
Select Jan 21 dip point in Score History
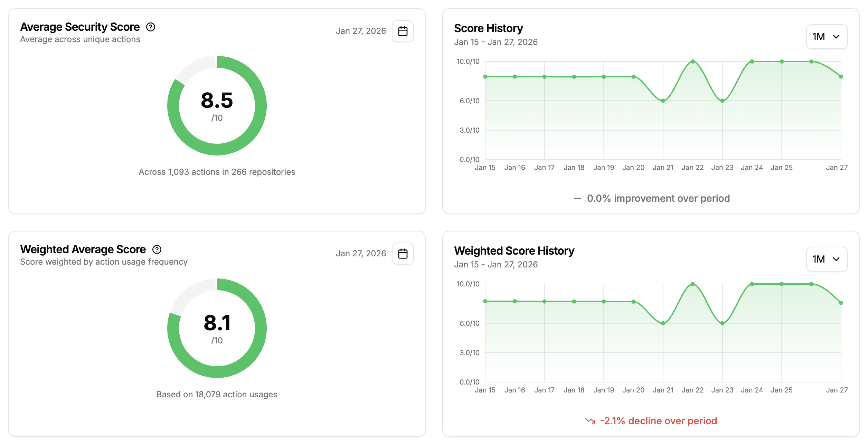coord(663,101)
